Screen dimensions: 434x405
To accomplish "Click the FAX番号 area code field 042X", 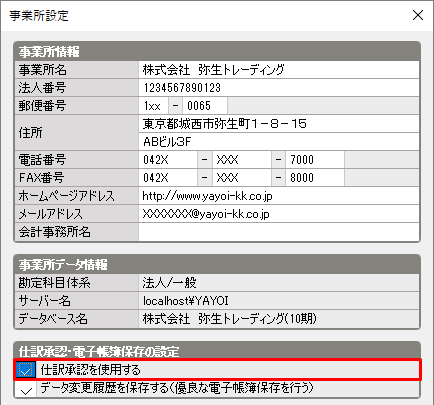I will tap(168, 178).
